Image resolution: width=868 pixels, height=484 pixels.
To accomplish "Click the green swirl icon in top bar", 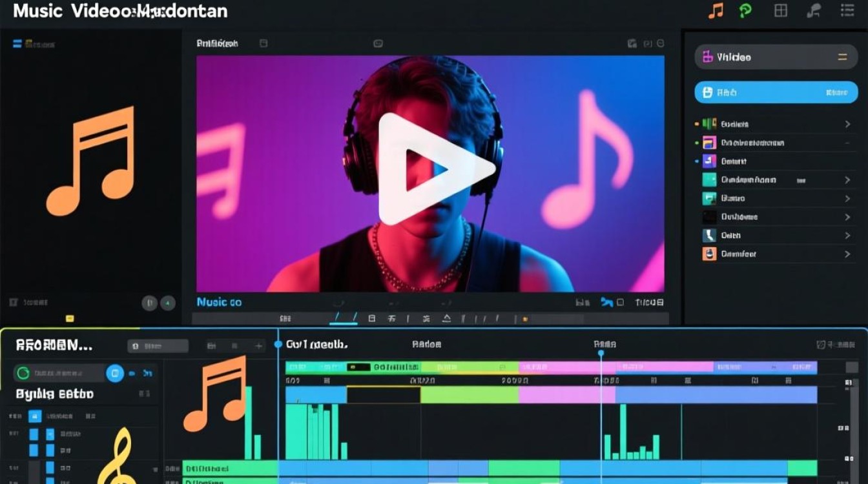I will (746, 10).
